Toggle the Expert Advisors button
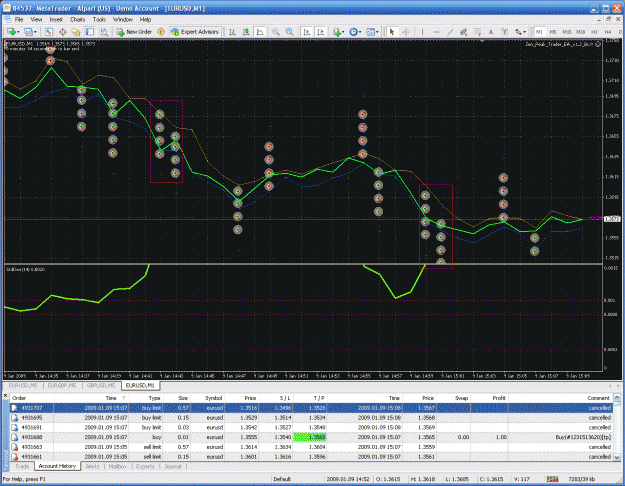Image resolution: width=625 pixels, height=486 pixels. [195, 32]
